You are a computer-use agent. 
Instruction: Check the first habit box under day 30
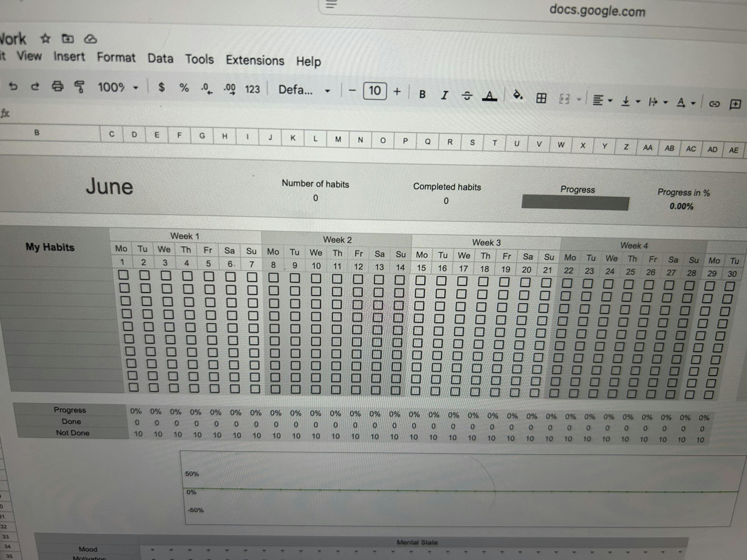click(x=729, y=286)
